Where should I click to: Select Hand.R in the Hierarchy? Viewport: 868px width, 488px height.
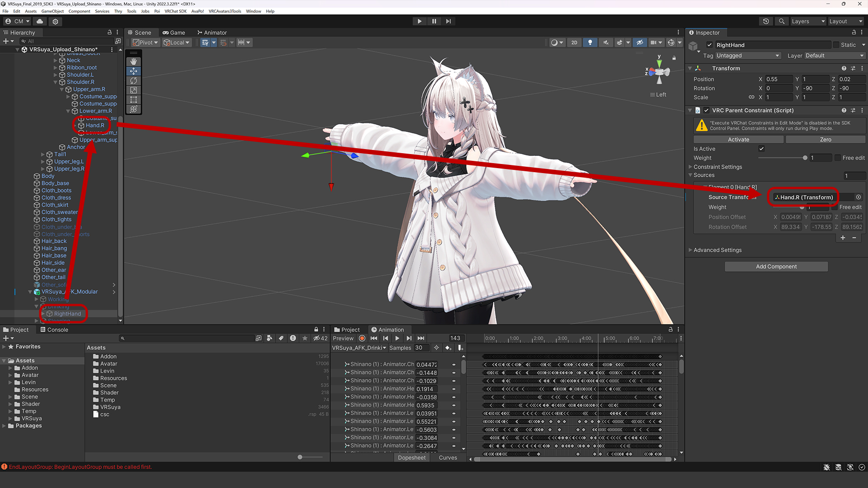pos(95,125)
